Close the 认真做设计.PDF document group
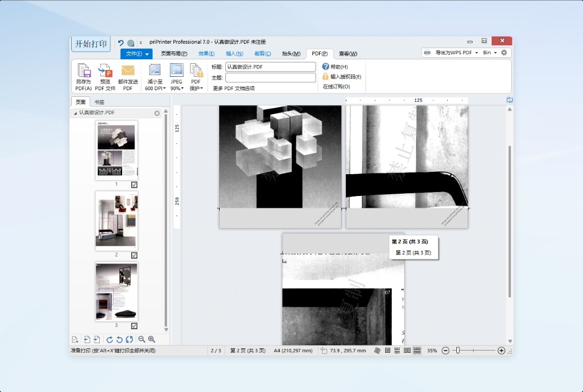Image resolution: width=583 pixels, height=392 pixels. click(x=157, y=113)
